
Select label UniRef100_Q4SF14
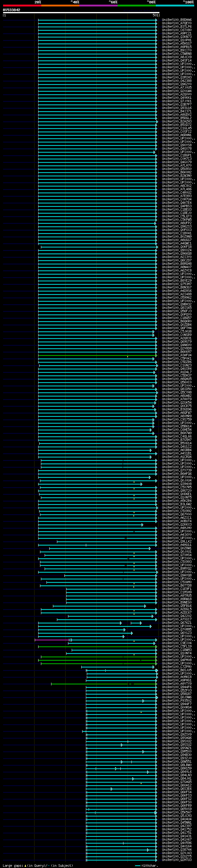pyautogui.click(x=177, y=61)
